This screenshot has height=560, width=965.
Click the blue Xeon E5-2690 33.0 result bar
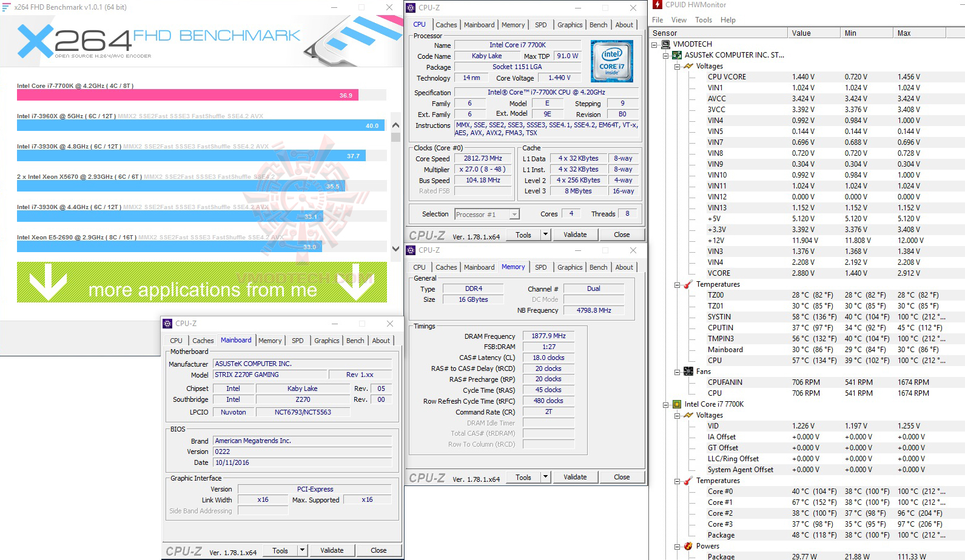[x=169, y=247]
